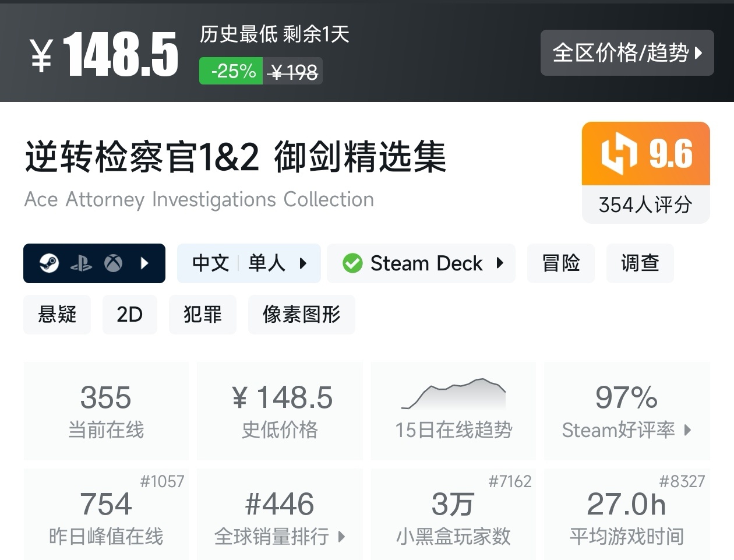This screenshot has width=734, height=560.
Task: Click the #7162 rank label
Action: pos(510,481)
